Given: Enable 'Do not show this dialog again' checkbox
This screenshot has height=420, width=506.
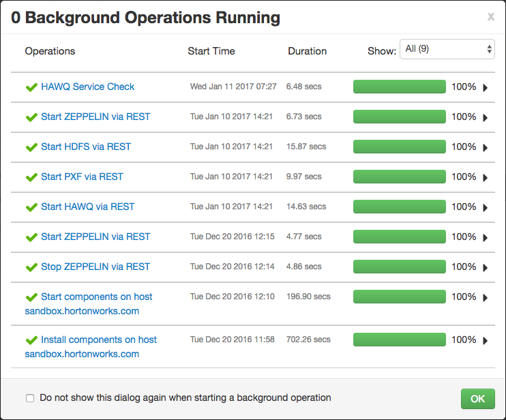Looking at the screenshot, I should click(x=30, y=398).
